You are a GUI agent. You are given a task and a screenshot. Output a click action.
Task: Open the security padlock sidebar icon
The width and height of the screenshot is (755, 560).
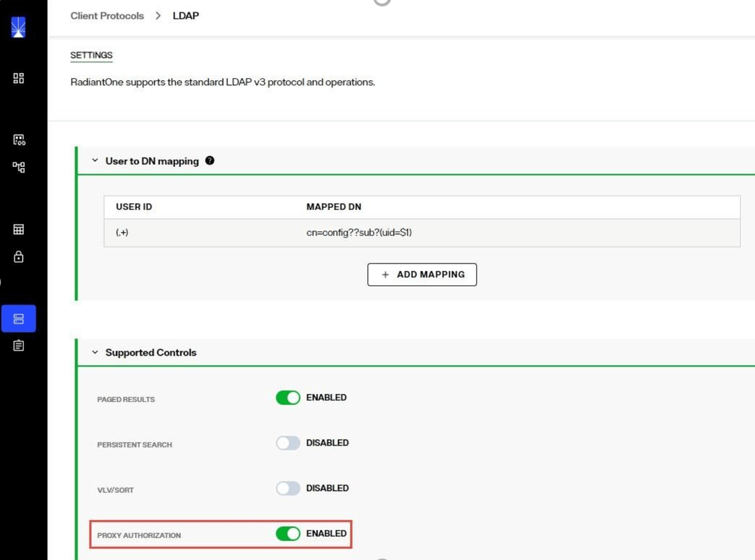click(19, 256)
